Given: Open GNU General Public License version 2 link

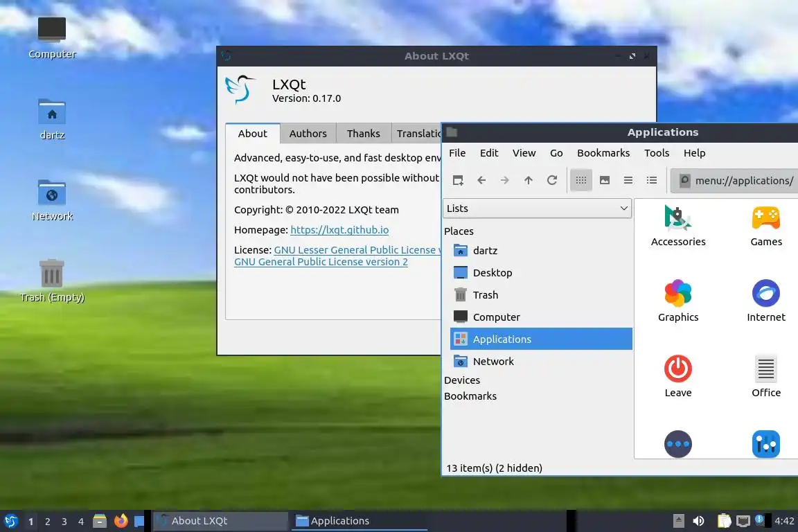Looking at the screenshot, I should click(321, 262).
